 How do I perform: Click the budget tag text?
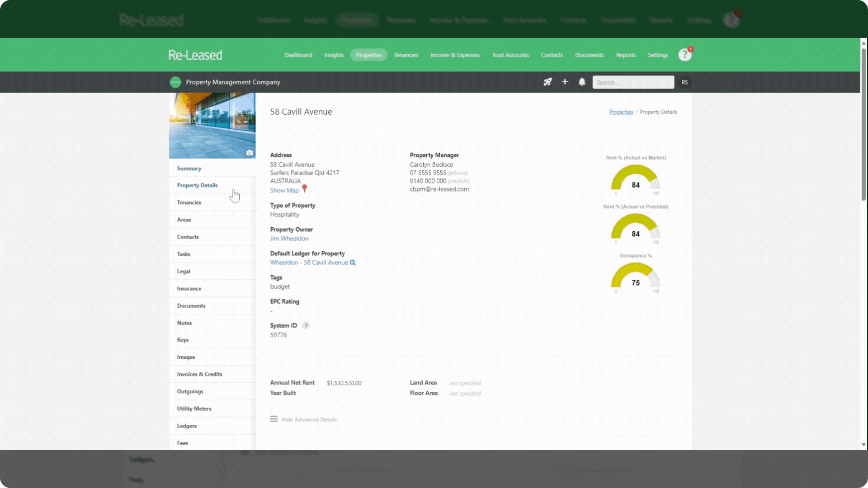(x=280, y=286)
